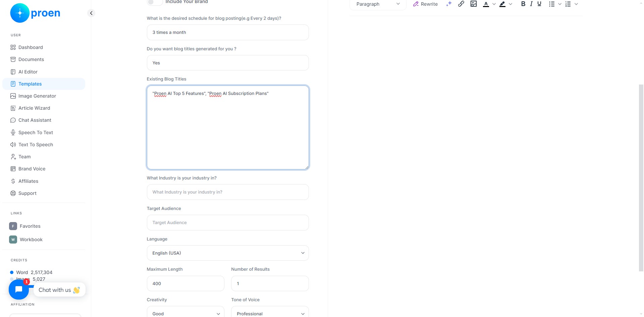Screen dimensions: 644x317
Task: Click the Speech To Text microphone icon
Action: point(13,133)
